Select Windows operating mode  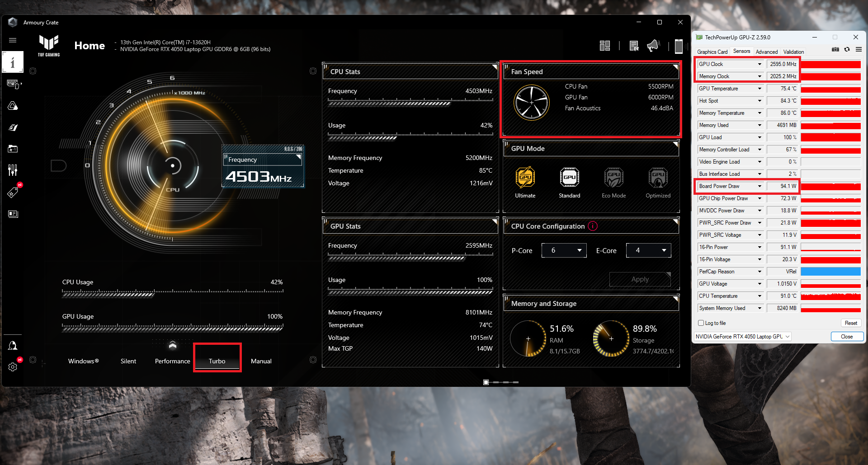click(83, 361)
